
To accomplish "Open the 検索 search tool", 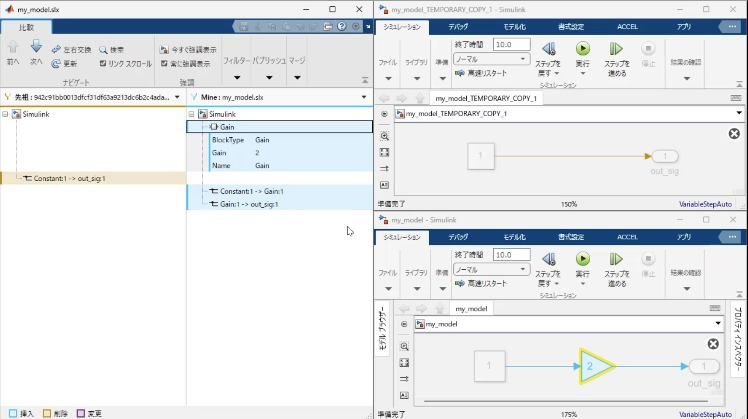I will point(103,49).
